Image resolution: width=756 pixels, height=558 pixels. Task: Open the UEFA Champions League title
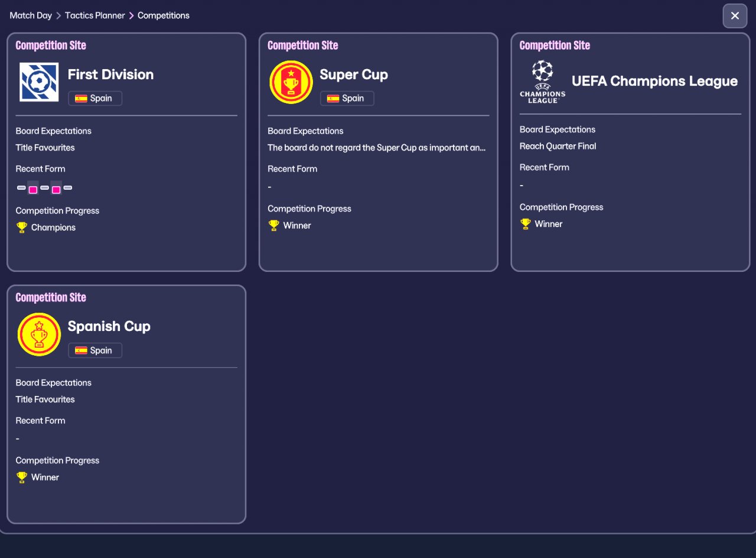[654, 81]
